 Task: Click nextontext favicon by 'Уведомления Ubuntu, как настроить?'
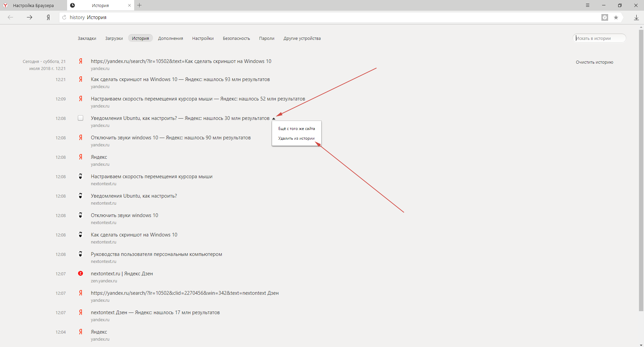pos(80,196)
